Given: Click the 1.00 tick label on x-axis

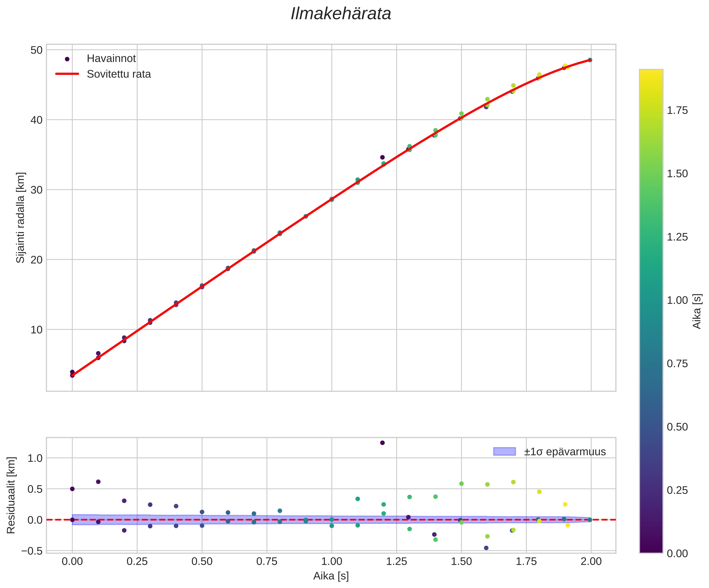Looking at the screenshot, I should tap(331, 562).
